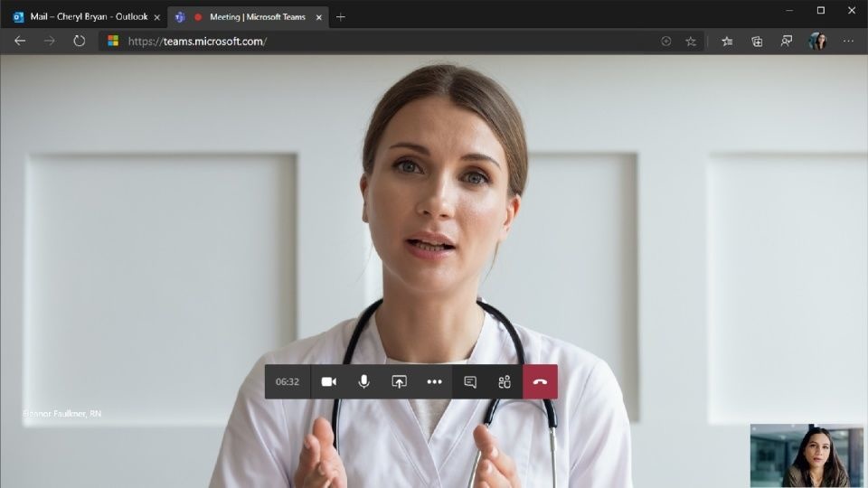Expand the browser Settings and more menu
This screenshot has height=488, width=868.
(848, 41)
